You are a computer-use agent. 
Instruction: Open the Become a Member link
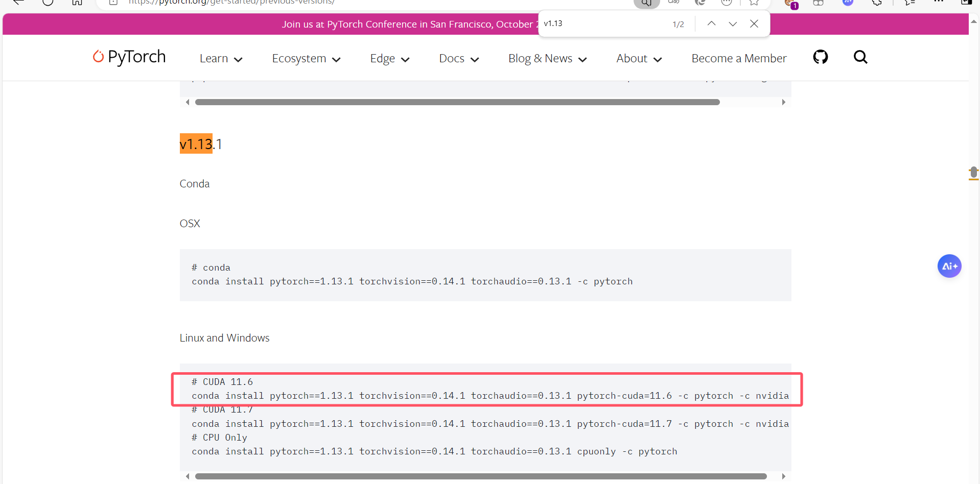739,59
